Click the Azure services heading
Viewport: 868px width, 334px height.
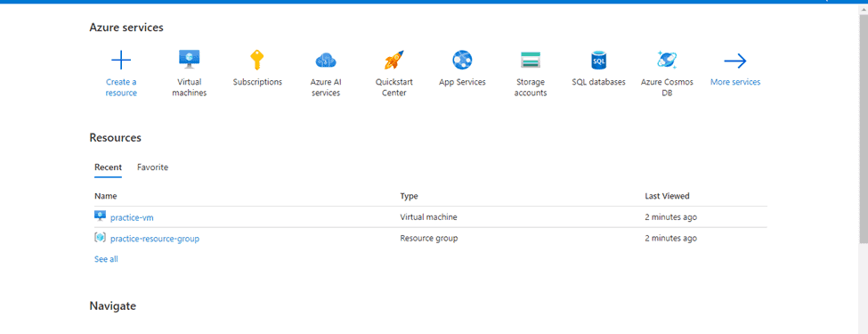pos(126,27)
